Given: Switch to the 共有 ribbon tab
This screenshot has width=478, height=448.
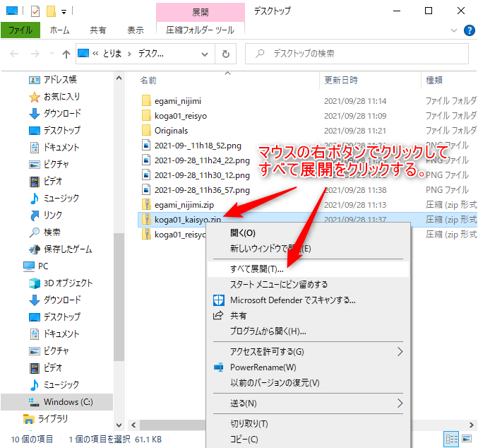Looking at the screenshot, I should (98, 30).
